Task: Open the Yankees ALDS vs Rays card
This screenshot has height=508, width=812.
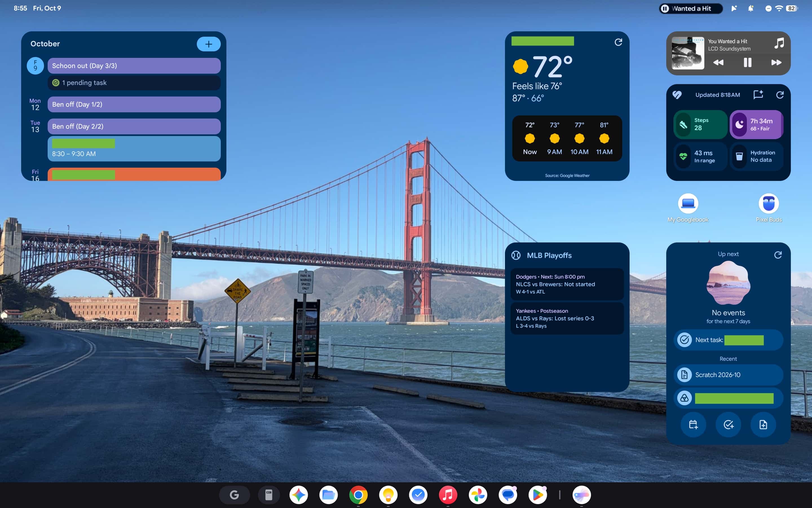Action: [567, 318]
